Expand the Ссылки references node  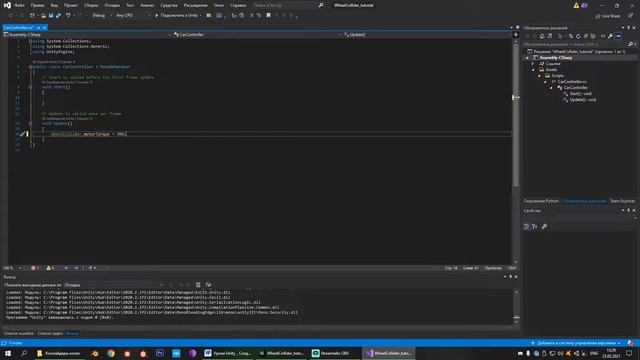[x=533, y=64]
